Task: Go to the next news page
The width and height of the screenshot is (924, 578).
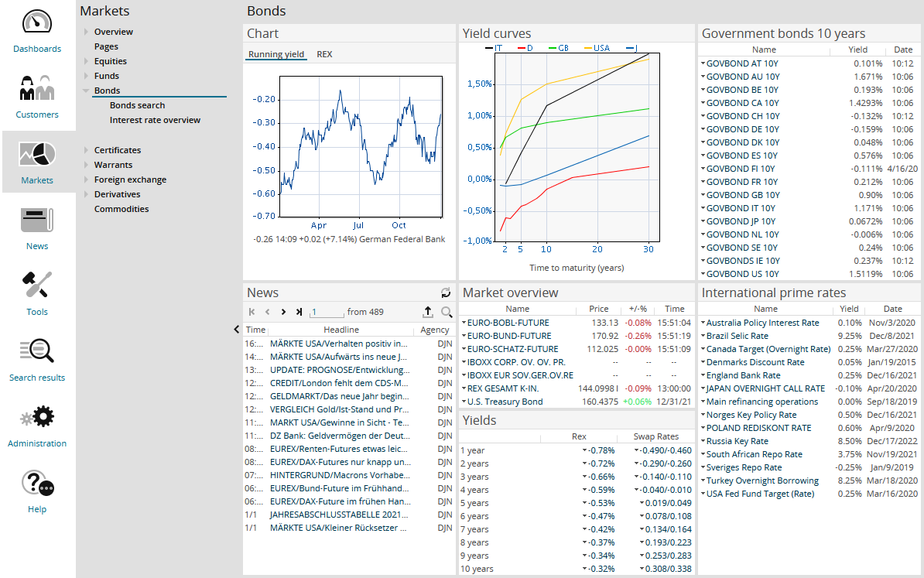Action: pyautogui.click(x=283, y=312)
